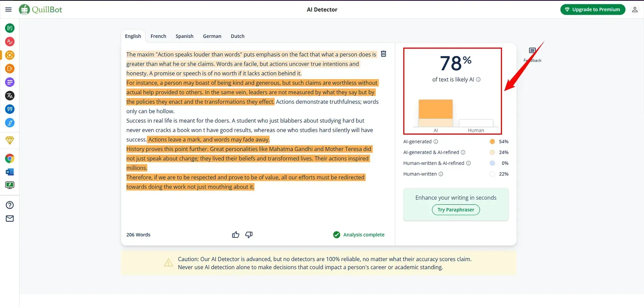The height and width of the screenshot is (307, 644).
Task: Click the QuillBot for Chrome icon
Action: 10,158
